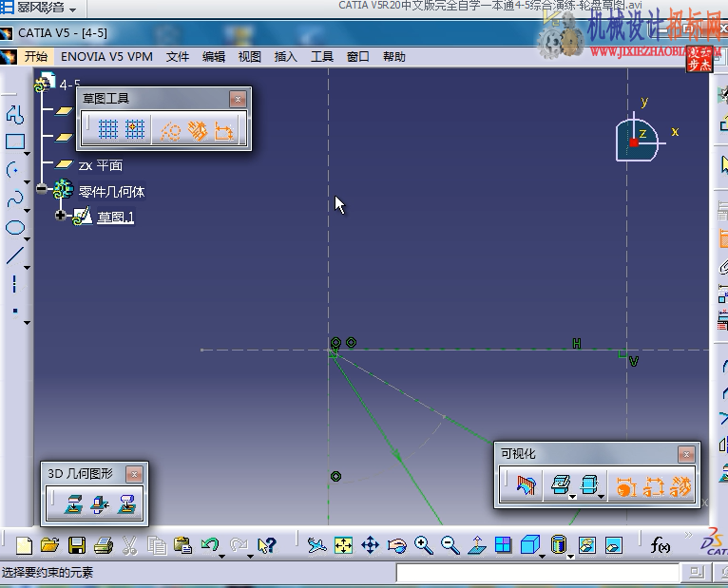Click the Hide/Show icon
728x588 pixels.
pos(587,545)
